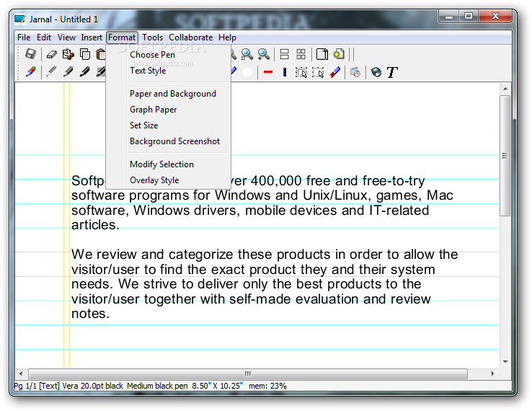Open the File menu
Image resolution: width=532 pixels, height=411 pixels.
point(24,37)
